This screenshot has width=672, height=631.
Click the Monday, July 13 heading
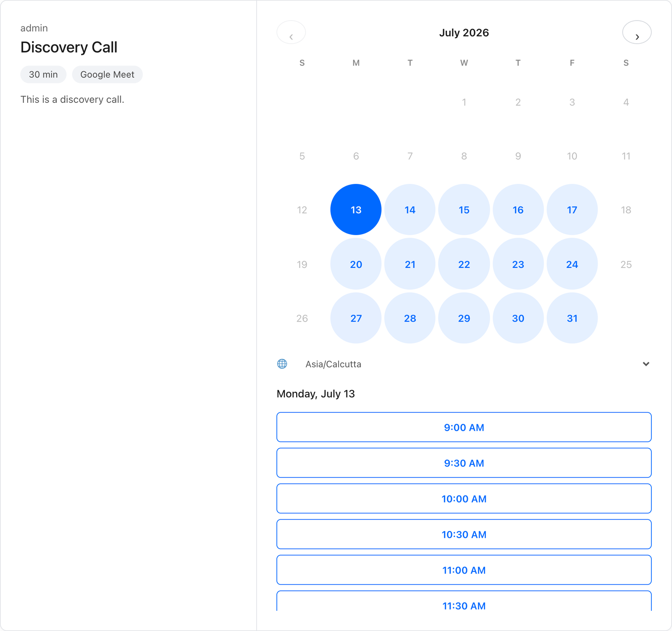tap(316, 394)
